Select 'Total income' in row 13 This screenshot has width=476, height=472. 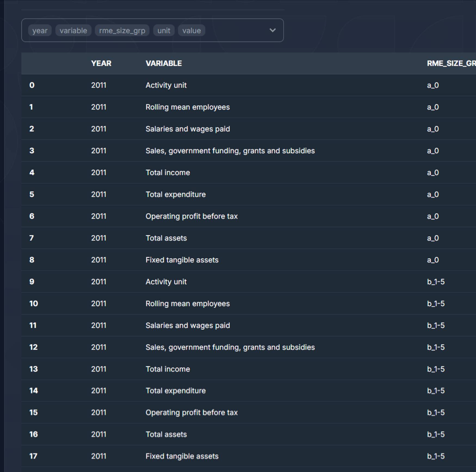[168, 369]
